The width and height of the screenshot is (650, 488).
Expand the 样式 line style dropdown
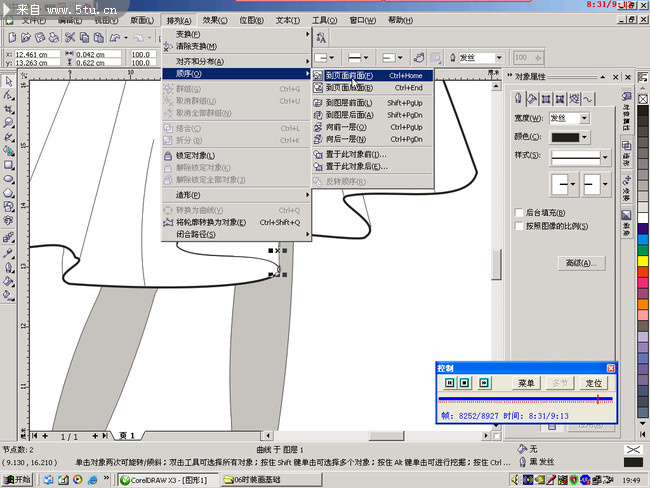[x=605, y=158]
